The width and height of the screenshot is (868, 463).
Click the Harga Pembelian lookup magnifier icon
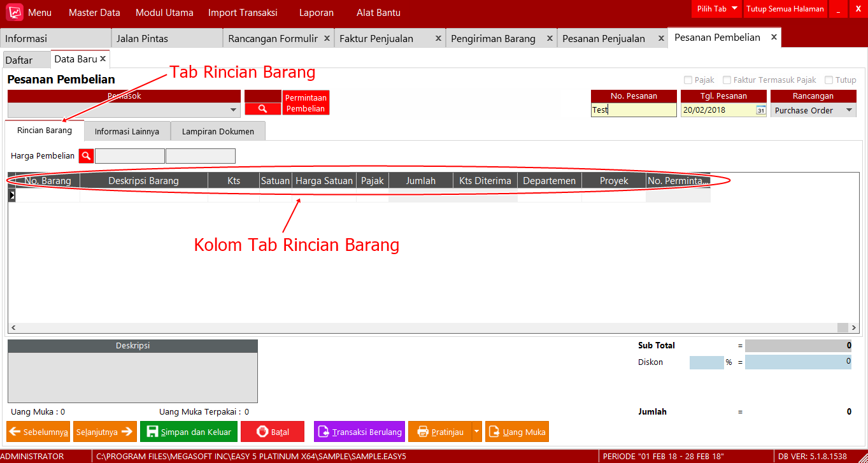click(x=85, y=155)
